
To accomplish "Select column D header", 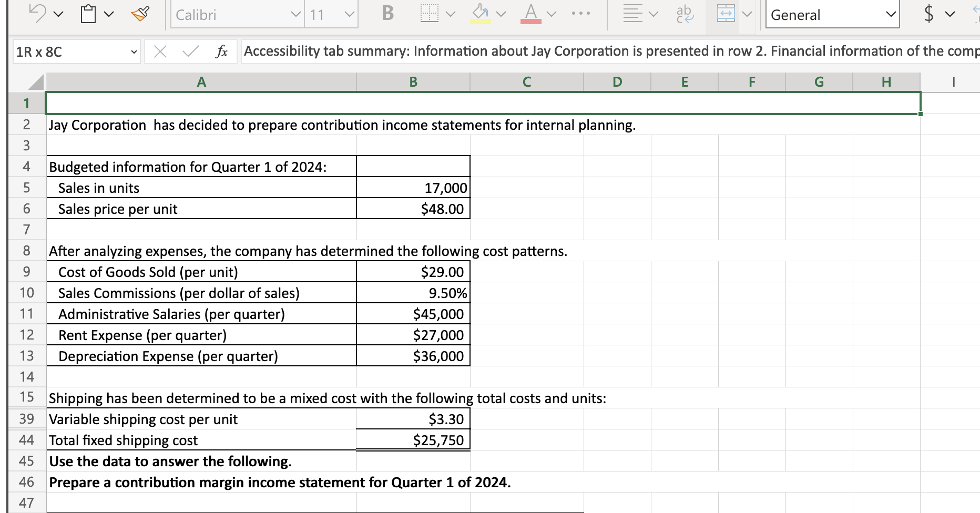I will (x=617, y=82).
